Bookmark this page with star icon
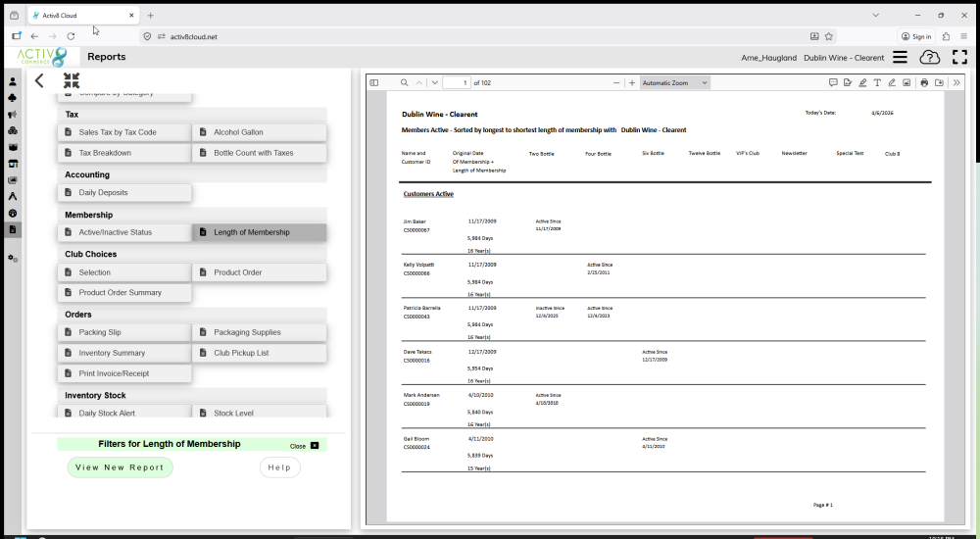The image size is (980, 539). coord(829,36)
